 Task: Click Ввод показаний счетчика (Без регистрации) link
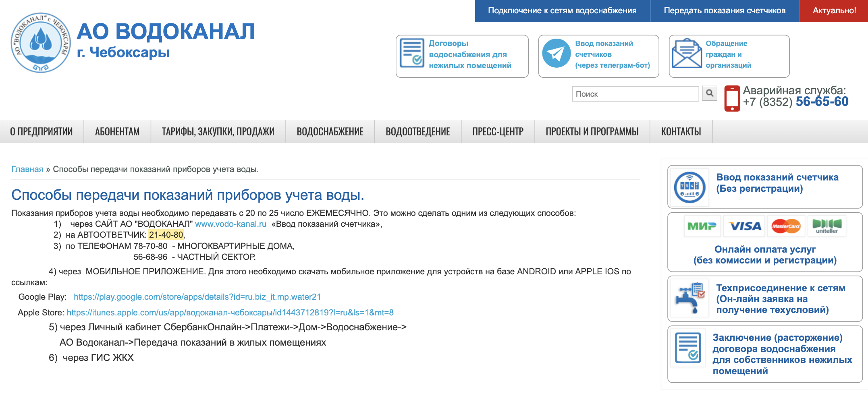[x=777, y=183]
